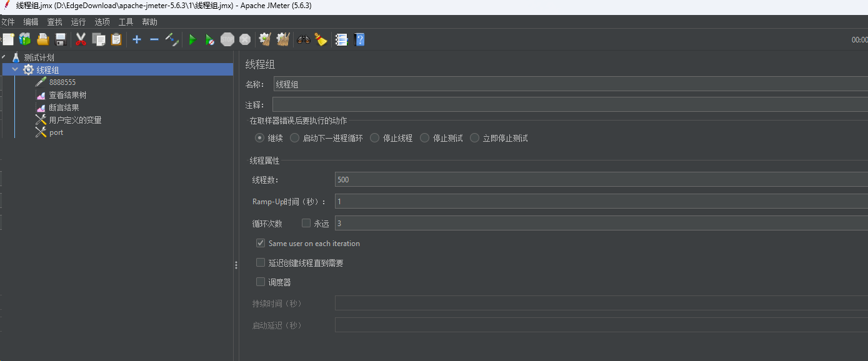Click the split pane divider handle

236,265
